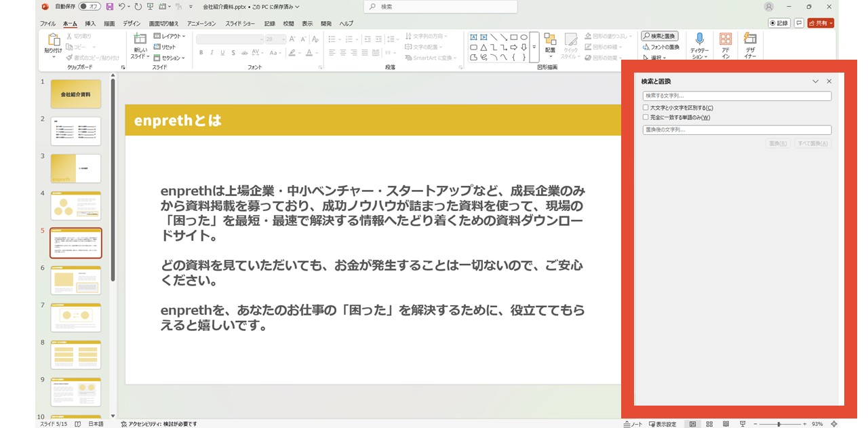
Task: Open Arrange (配置) menu
Action: click(550, 45)
